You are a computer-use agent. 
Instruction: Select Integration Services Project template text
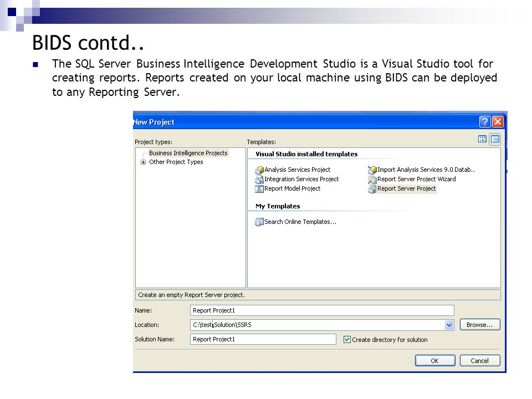[301, 179]
